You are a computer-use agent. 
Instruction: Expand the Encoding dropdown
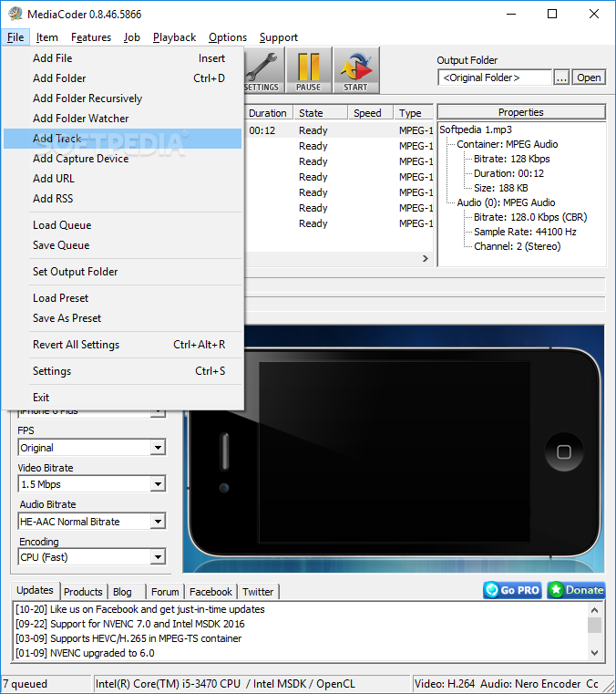tap(158, 557)
